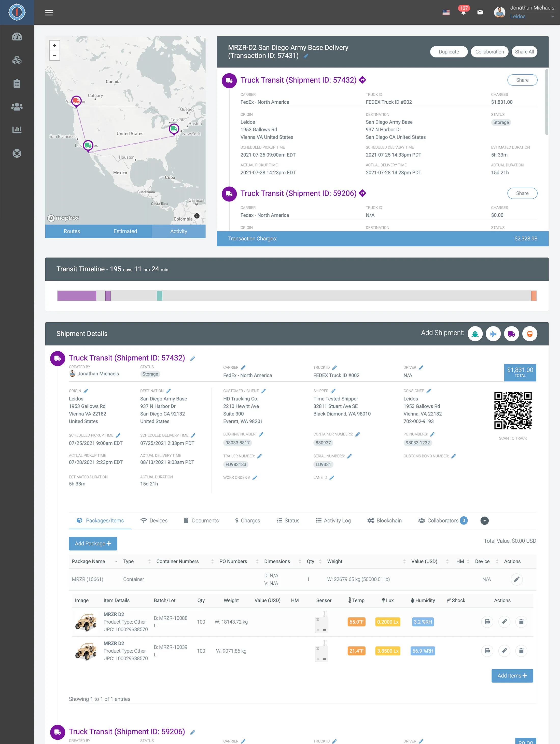Image resolution: width=560 pixels, height=744 pixels.
Task: Edit the transaction title pencil icon
Action: tap(306, 56)
